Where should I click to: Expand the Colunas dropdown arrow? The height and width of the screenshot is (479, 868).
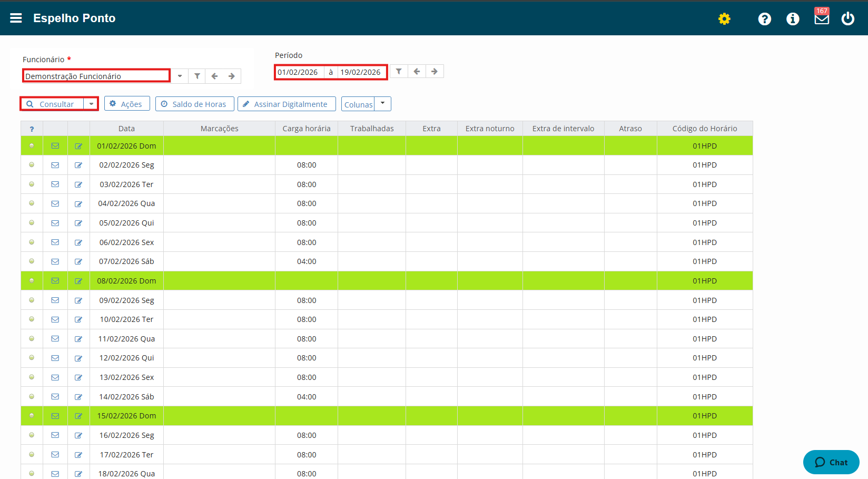(383, 103)
